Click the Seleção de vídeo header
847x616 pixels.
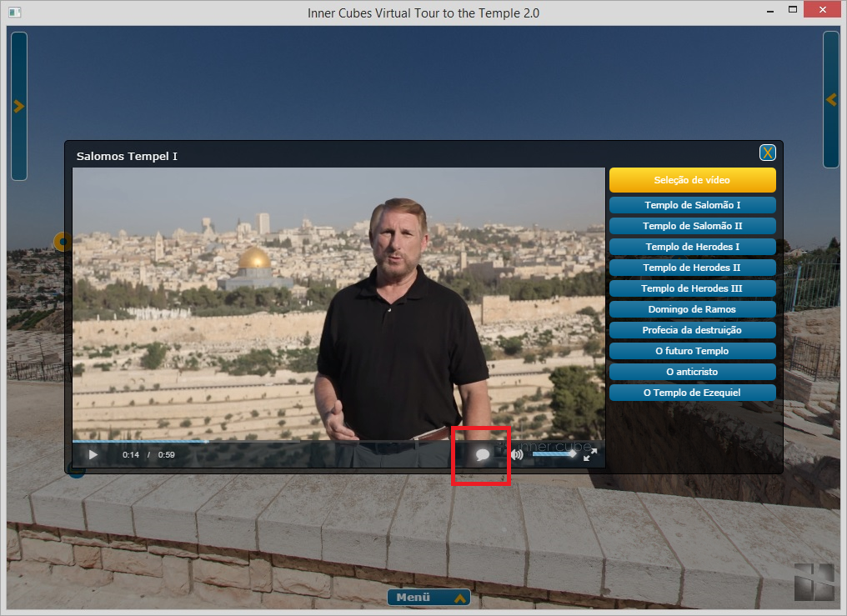(693, 180)
